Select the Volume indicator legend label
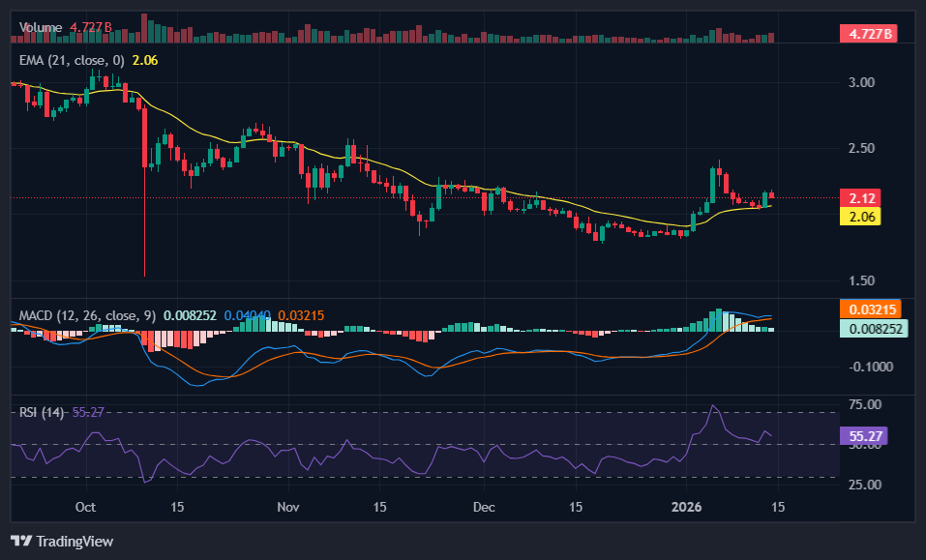The width and height of the screenshot is (926, 560). point(41,28)
